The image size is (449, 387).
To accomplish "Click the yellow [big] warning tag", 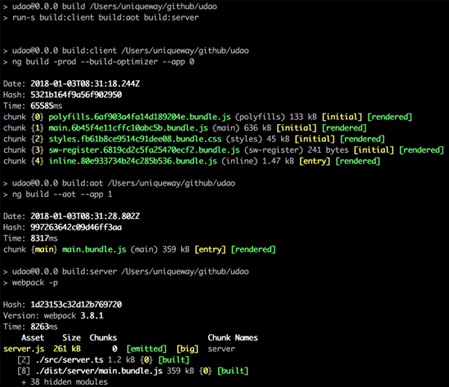I will 187,349.
